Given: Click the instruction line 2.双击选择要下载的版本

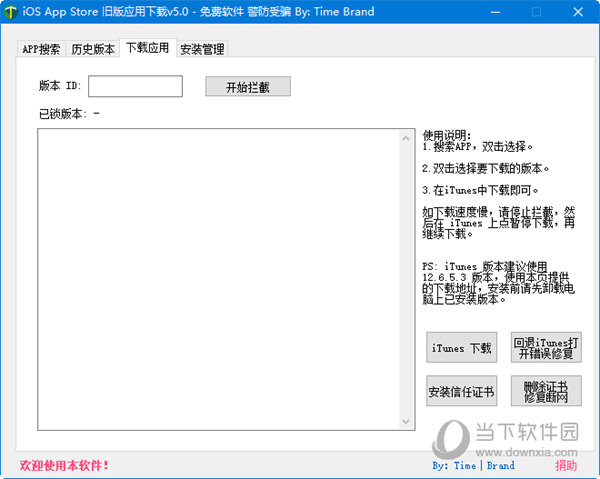Looking at the screenshot, I should tap(486, 168).
